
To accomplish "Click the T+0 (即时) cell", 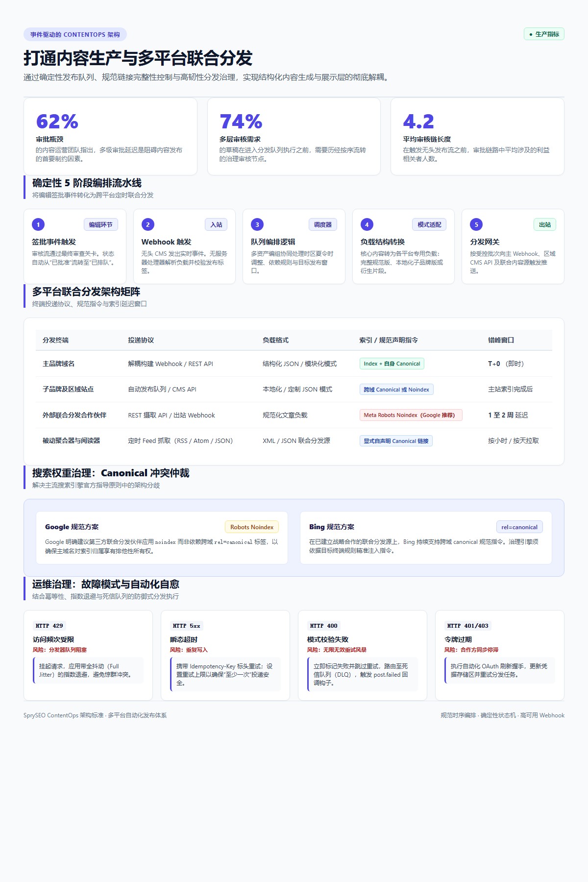I will tap(506, 364).
